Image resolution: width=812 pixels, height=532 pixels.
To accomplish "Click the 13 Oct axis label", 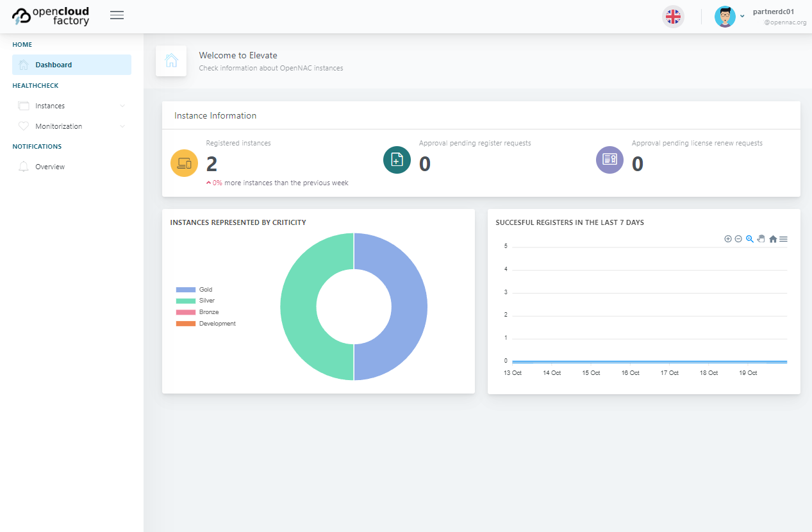I will [x=513, y=373].
